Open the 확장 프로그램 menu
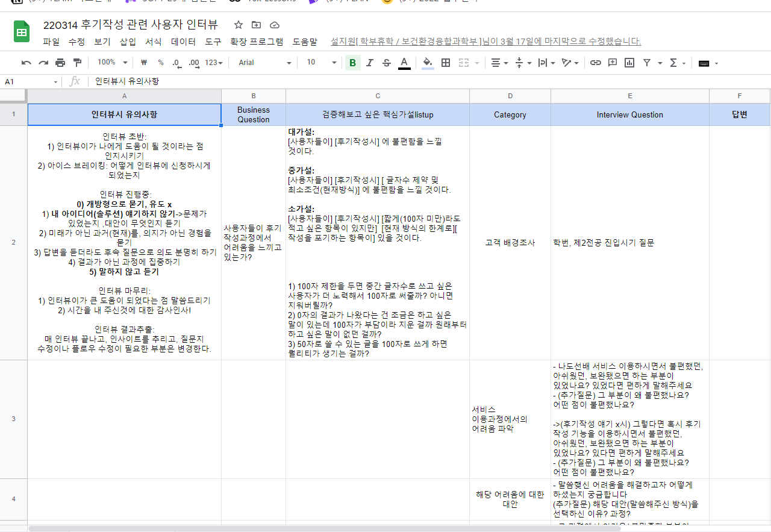This screenshot has width=771, height=532. [257, 42]
